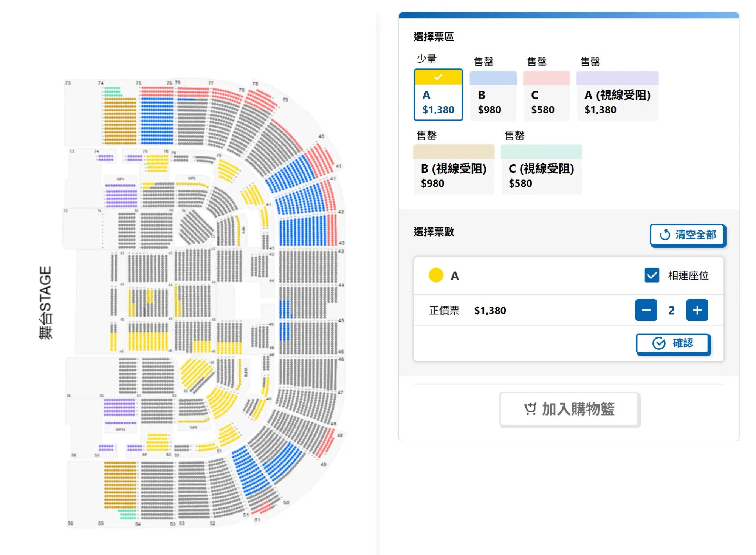Viewport: 756px width, 555px height.
Task: Click the plus icon to add tickets
Action: point(697,310)
